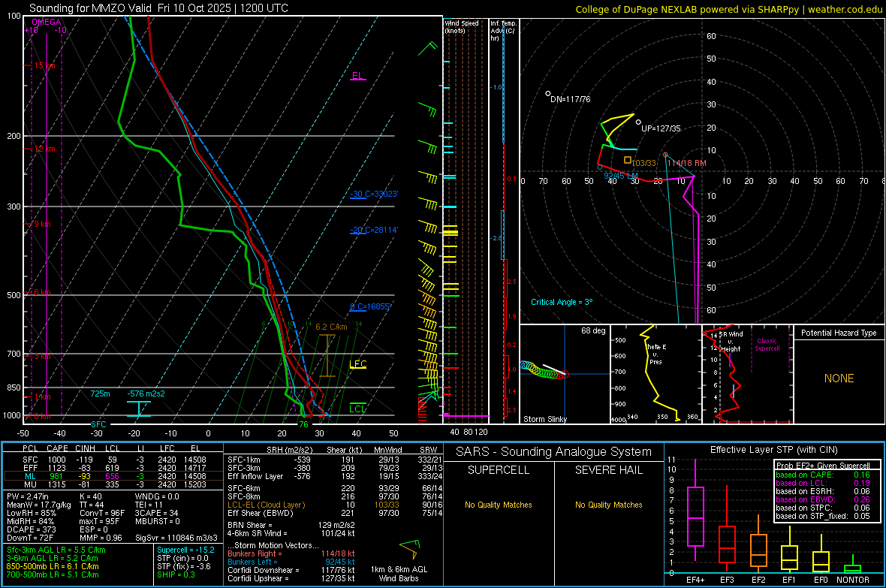Click the Inf. Temp. Adv. panel header
The height and width of the screenshot is (588, 886).
(504, 31)
